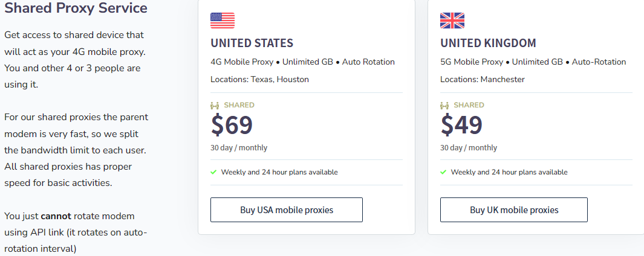Click the green checkmark in US card
The height and width of the screenshot is (256, 644).
[213, 172]
